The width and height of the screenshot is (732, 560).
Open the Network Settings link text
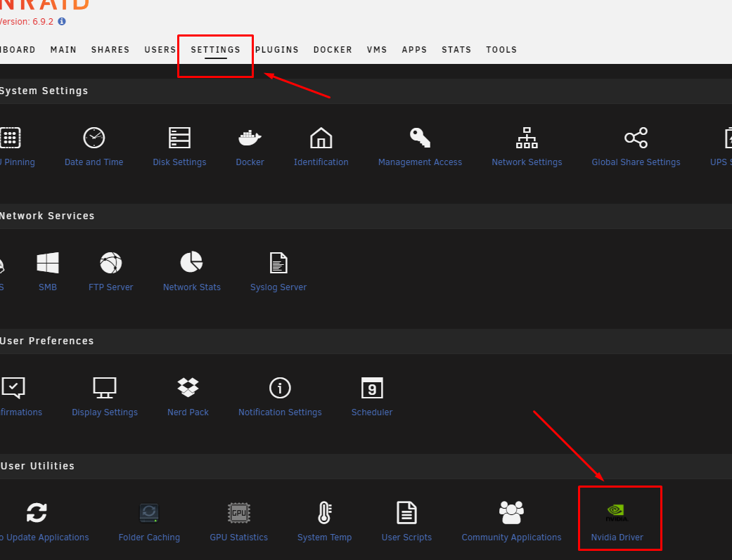(527, 162)
